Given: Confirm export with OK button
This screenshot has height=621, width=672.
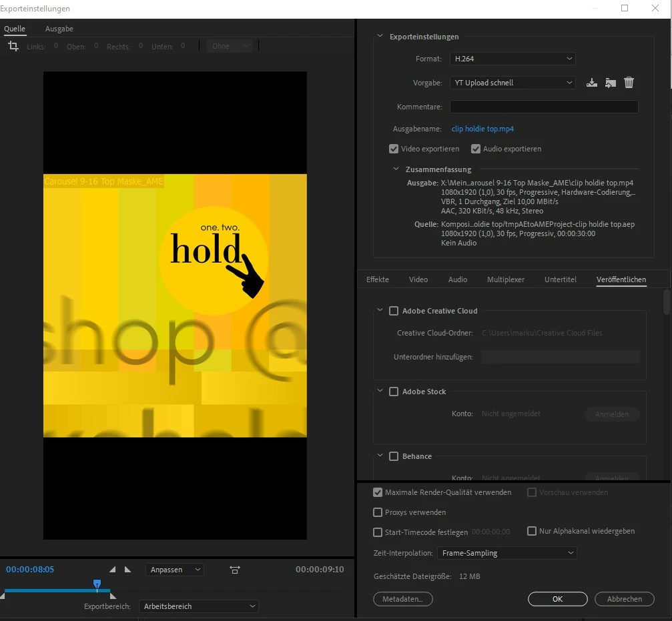Looking at the screenshot, I should 558,599.
